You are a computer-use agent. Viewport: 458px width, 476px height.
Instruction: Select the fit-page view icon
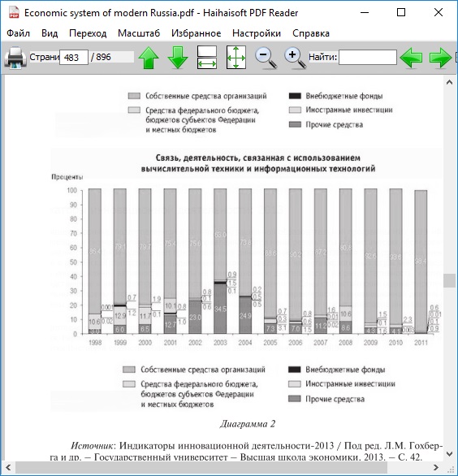(236, 58)
